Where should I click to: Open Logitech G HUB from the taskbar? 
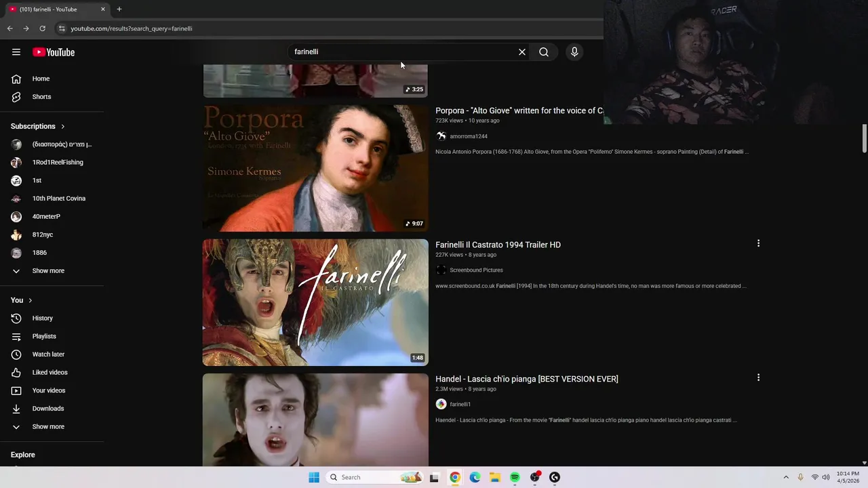[x=555, y=477]
